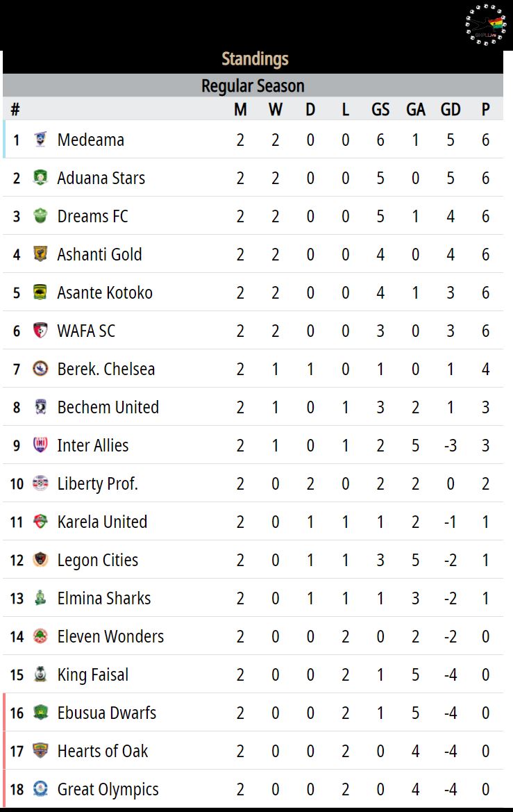This screenshot has height=812, width=513.
Task: Select the Dreams FC green badge icon
Action: coord(40,216)
